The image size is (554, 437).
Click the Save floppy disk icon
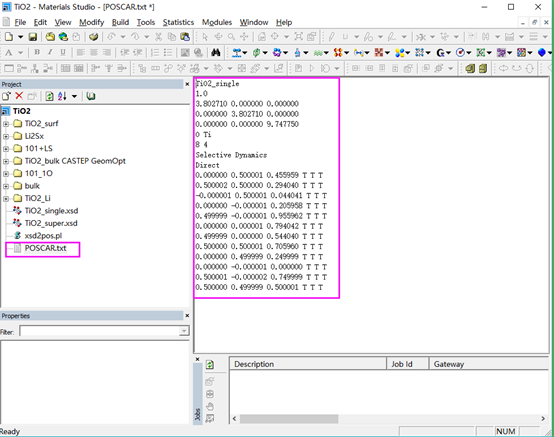(33, 37)
